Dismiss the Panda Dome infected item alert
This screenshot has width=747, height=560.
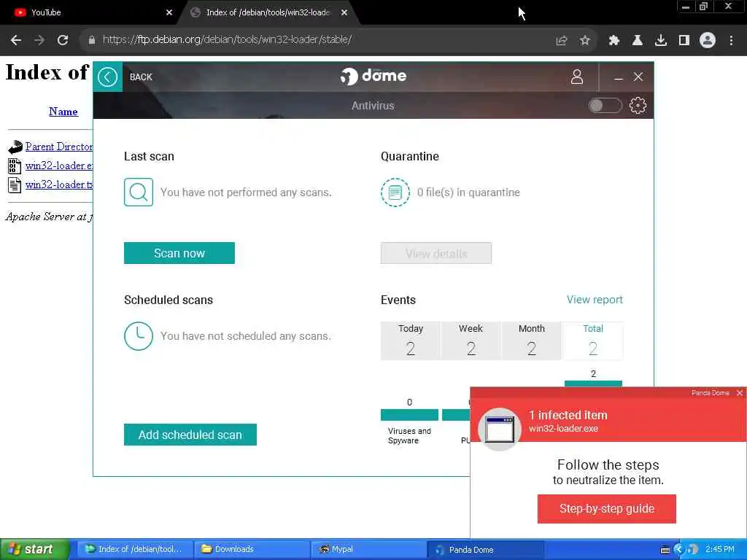tap(740, 393)
